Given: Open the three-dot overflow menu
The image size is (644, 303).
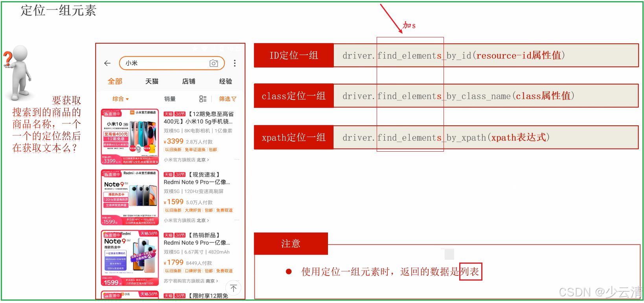Looking at the screenshot, I should tap(235, 63).
